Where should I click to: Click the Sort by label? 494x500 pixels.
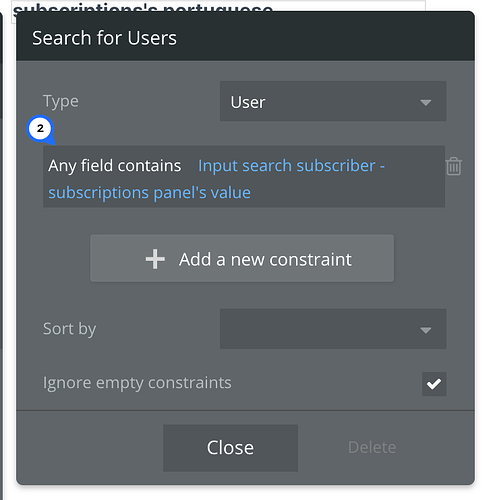(70, 329)
